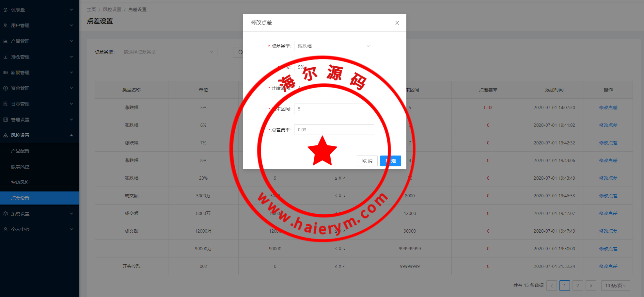
Task: Open the 点差类型 dropdown in the dialog
Action: [x=334, y=46]
